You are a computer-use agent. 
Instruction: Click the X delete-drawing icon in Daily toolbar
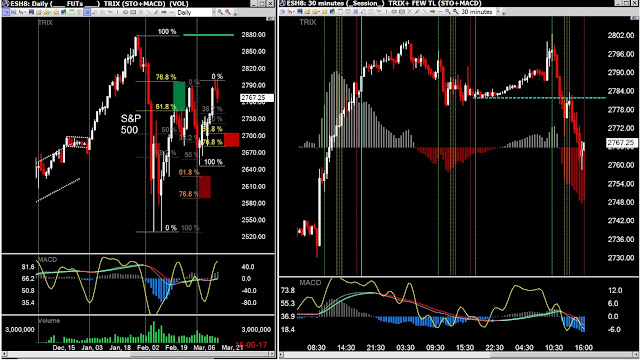[x=141, y=12]
